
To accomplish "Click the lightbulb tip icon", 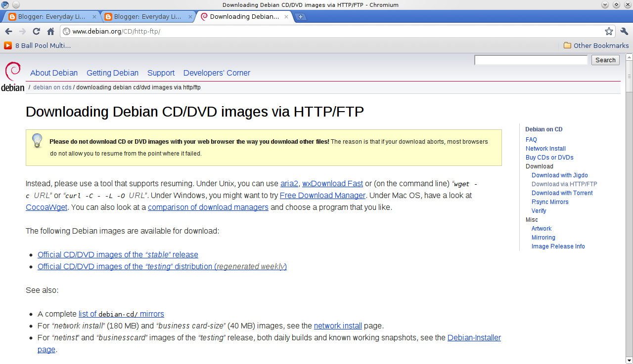I will tap(37, 141).
